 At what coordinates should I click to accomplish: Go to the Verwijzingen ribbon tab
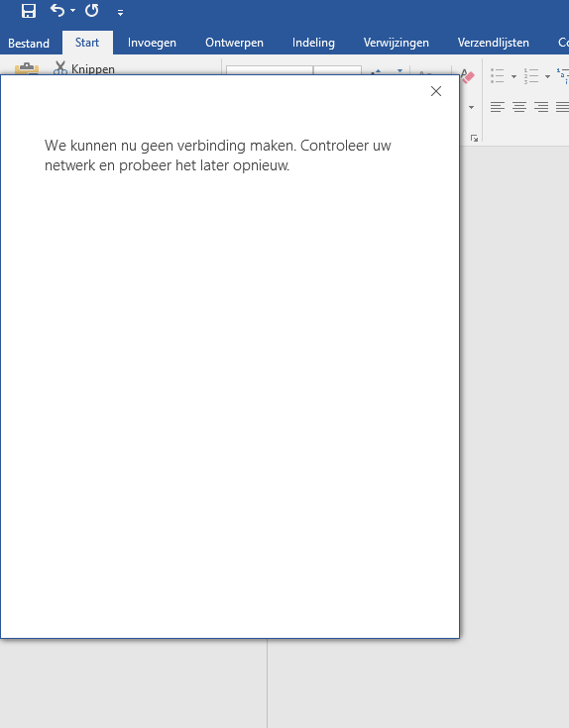[397, 43]
